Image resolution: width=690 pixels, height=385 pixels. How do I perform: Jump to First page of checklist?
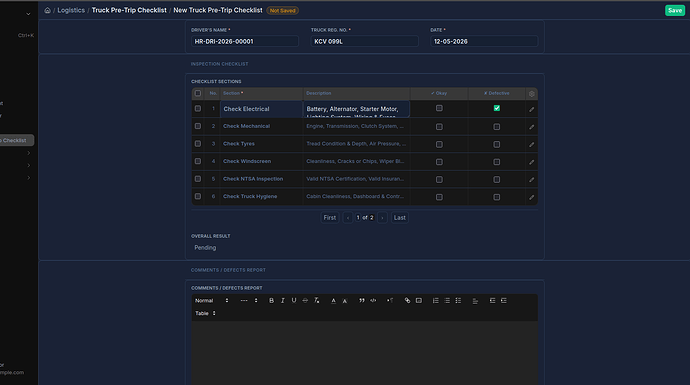coord(330,218)
